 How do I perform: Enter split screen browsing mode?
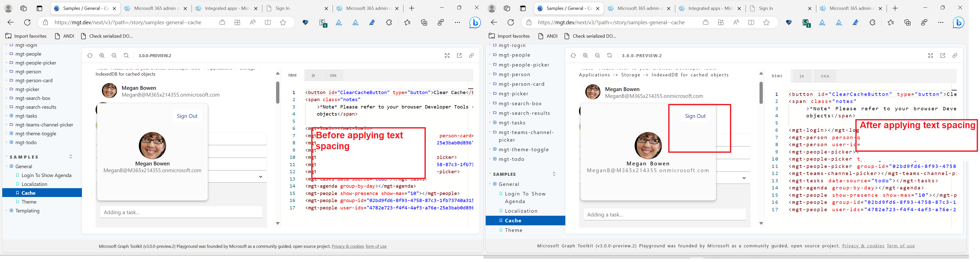[x=268, y=23]
